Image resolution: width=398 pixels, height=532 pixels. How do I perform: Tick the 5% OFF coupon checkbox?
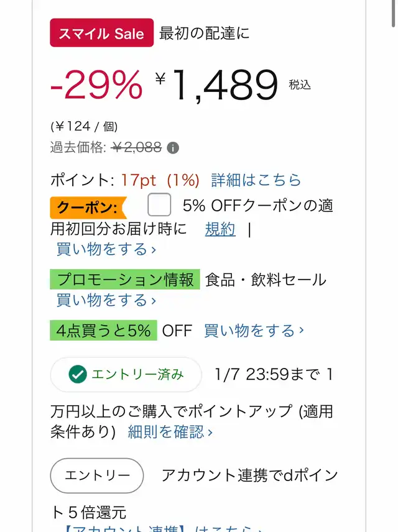click(x=159, y=205)
